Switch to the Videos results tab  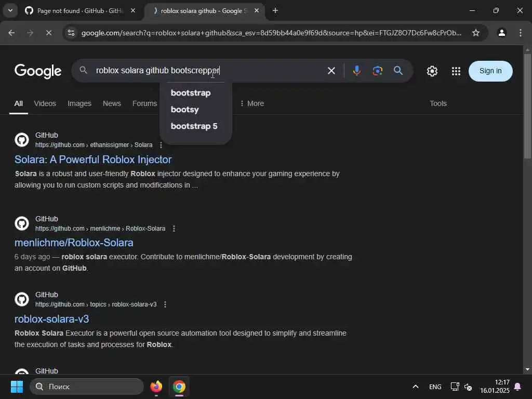45,103
